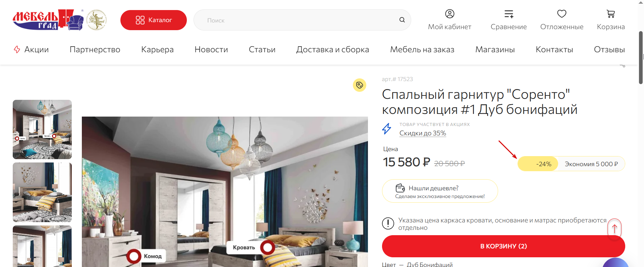Select the first bedroom thumbnail
The height and width of the screenshot is (267, 644).
coord(42,129)
